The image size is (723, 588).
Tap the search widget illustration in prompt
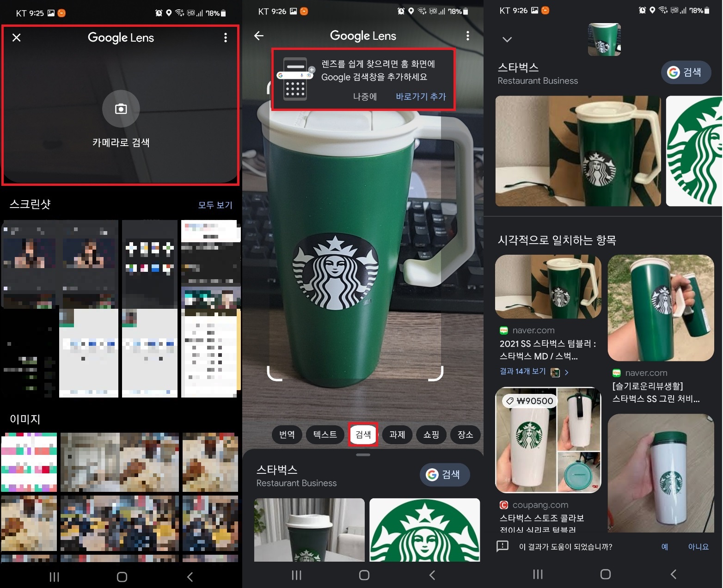296,79
